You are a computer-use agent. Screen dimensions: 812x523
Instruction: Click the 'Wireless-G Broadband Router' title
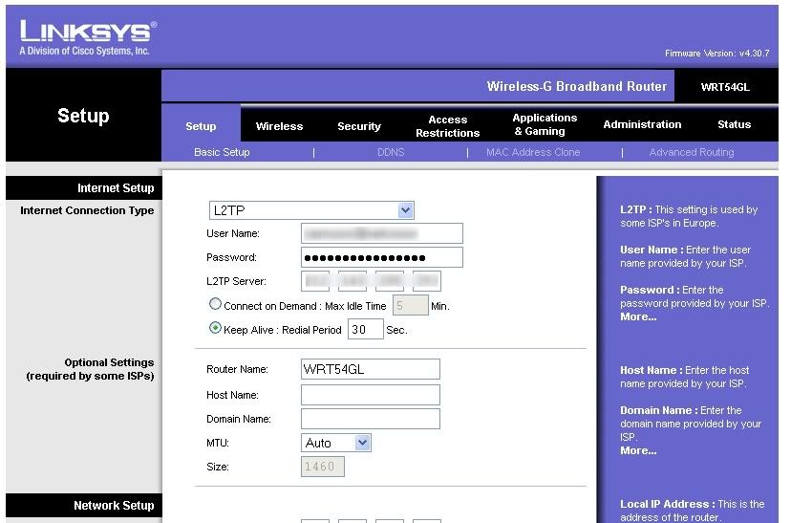point(577,86)
